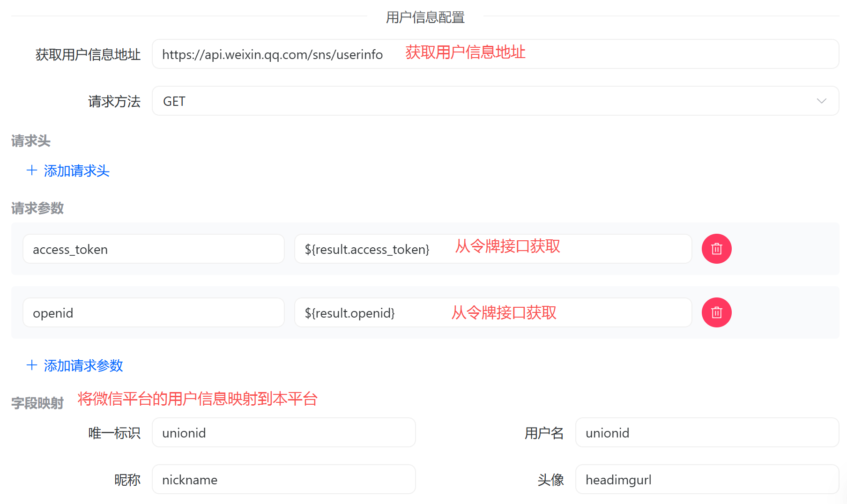847x504 pixels.
Task: Click the 添加请求头 link text
Action: (76, 171)
